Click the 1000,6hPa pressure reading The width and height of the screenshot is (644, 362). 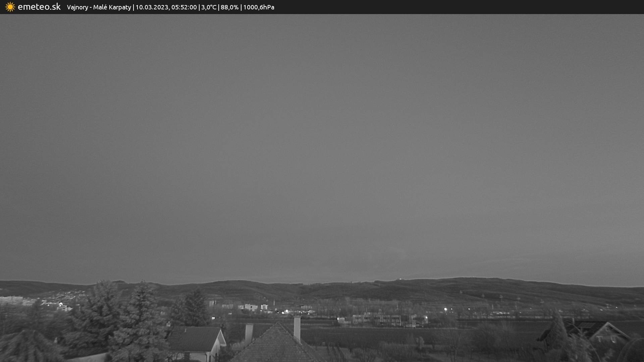[259, 7]
